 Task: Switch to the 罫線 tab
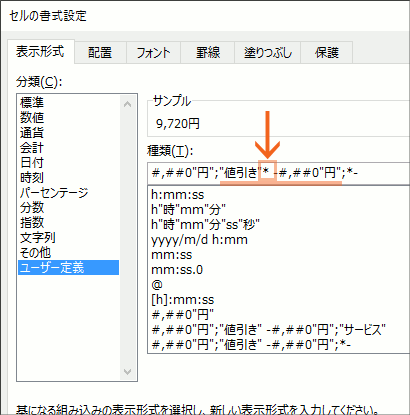point(208,53)
